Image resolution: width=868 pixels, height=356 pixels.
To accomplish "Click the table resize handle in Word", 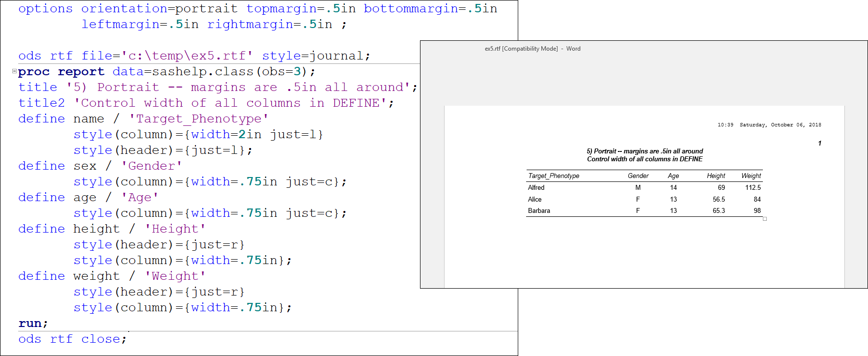I will point(765,219).
